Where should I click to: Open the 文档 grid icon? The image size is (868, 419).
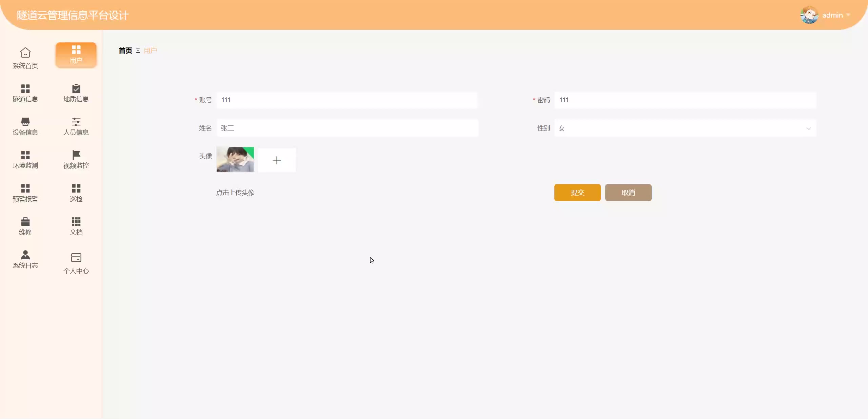coord(76,222)
